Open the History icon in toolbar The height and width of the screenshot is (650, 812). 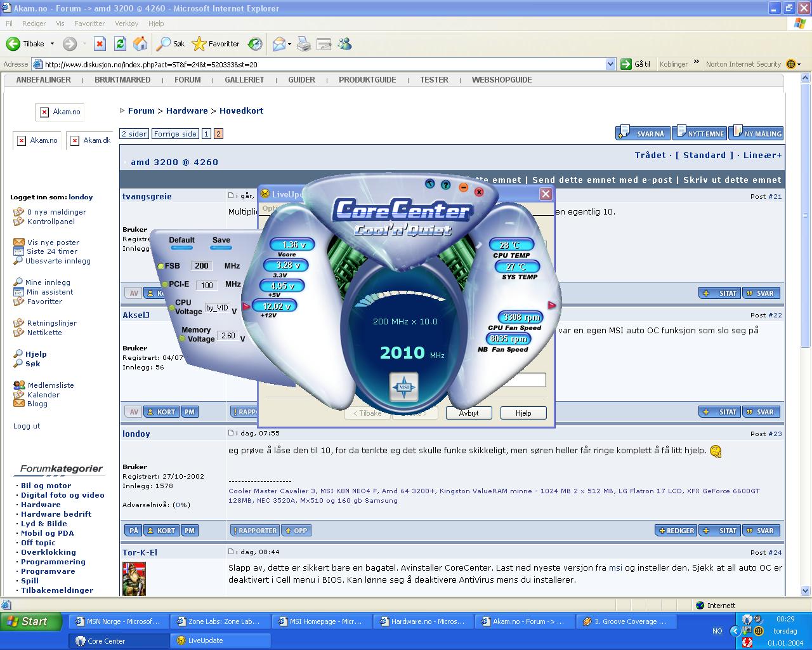pyautogui.click(x=255, y=44)
